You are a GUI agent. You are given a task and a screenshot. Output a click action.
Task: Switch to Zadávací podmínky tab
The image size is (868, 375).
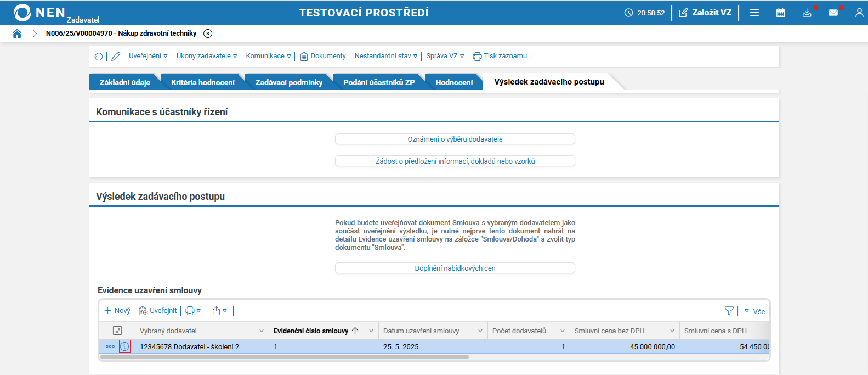pyautogui.click(x=289, y=82)
